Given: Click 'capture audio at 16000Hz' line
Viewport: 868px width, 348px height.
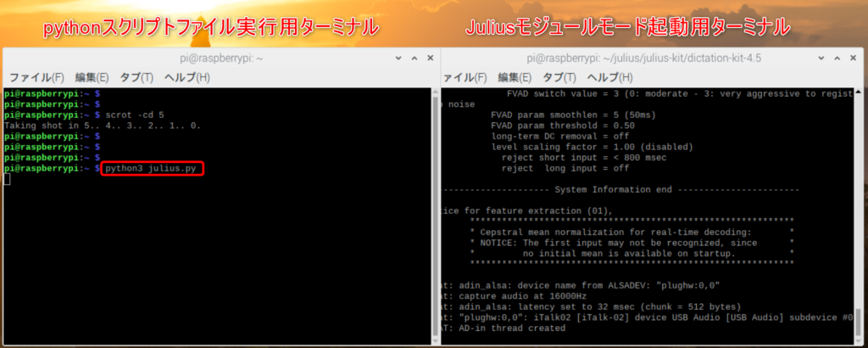Looking at the screenshot, I should 522,296.
